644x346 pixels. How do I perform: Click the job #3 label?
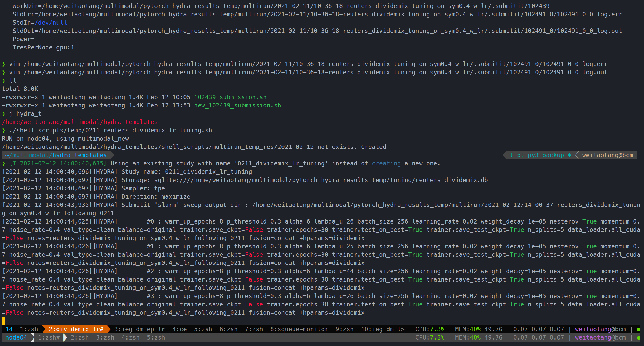[151, 296]
